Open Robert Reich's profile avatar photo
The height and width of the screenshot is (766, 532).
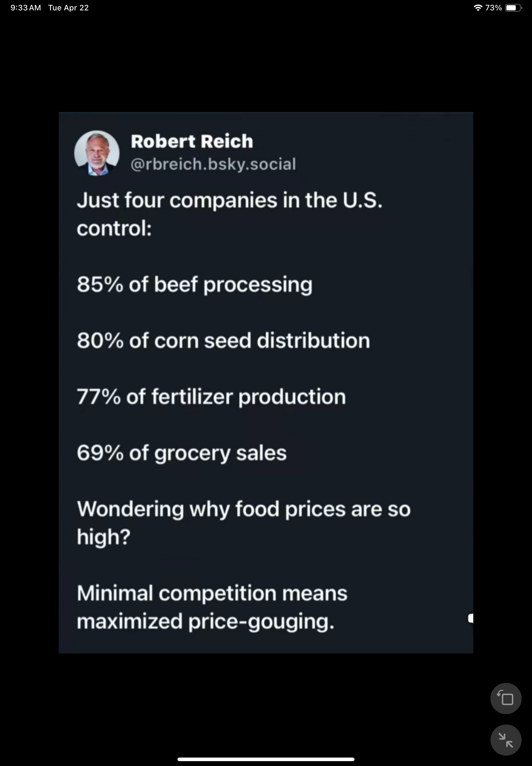pyautogui.click(x=97, y=153)
